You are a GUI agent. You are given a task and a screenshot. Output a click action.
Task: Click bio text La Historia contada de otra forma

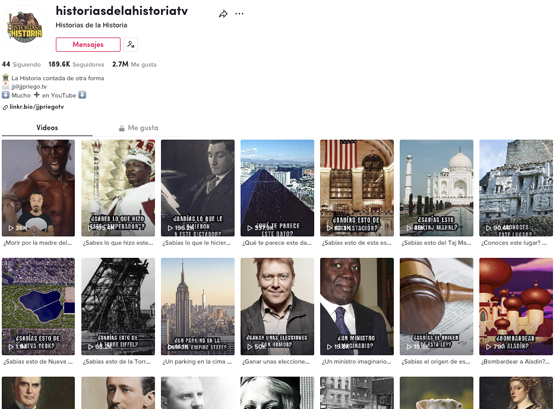58,78
